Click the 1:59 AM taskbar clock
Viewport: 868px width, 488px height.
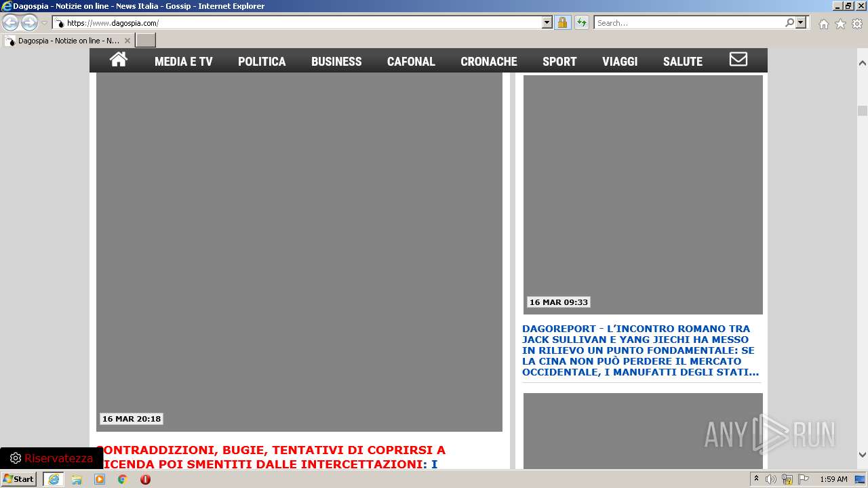pos(833,479)
